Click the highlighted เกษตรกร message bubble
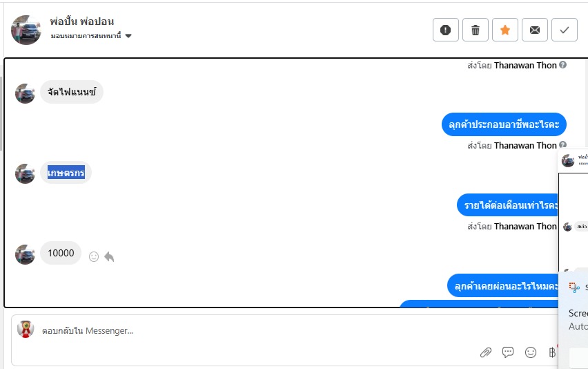This screenshot has height=369, width=588. tap(66, 173)
